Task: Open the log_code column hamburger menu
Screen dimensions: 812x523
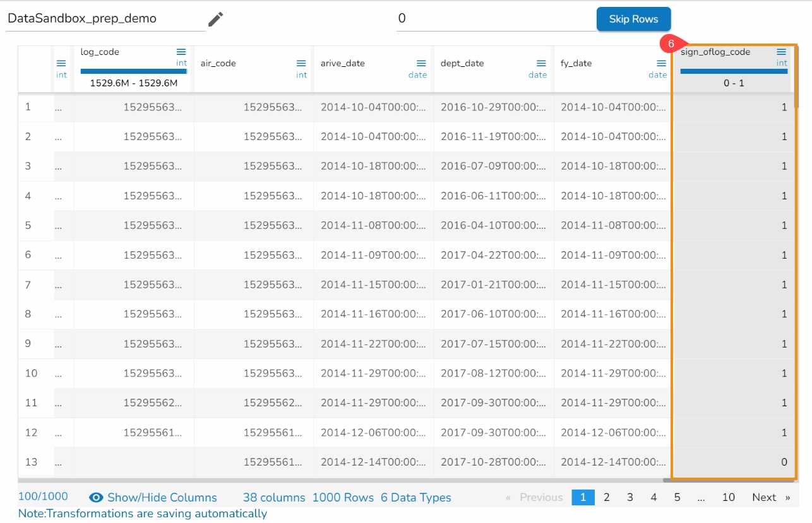Action: click(181, 52)
